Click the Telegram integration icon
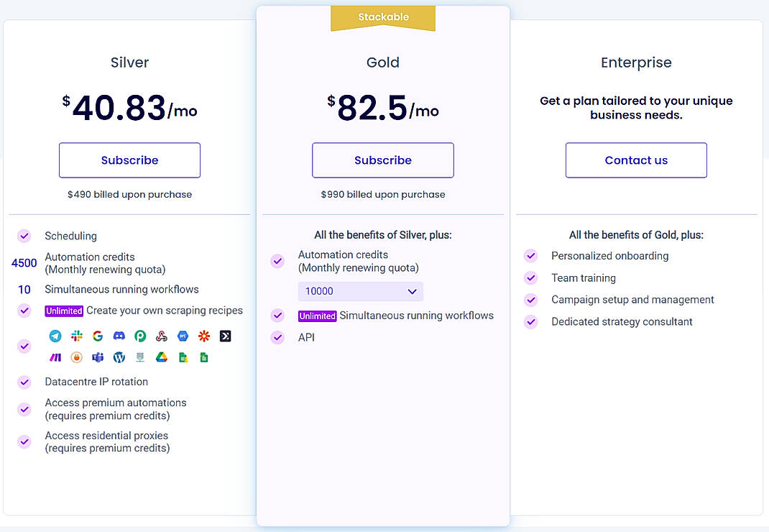This screenshot has width=769, height=532. [55, 336]
